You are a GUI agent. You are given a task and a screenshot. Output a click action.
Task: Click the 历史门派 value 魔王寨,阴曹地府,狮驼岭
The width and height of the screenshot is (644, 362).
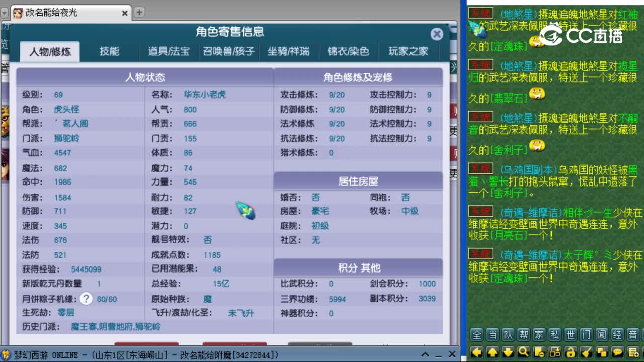[116, 326]
